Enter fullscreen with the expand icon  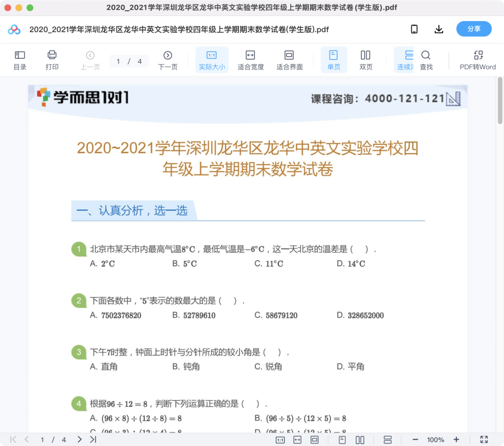(x=484, y=439)
